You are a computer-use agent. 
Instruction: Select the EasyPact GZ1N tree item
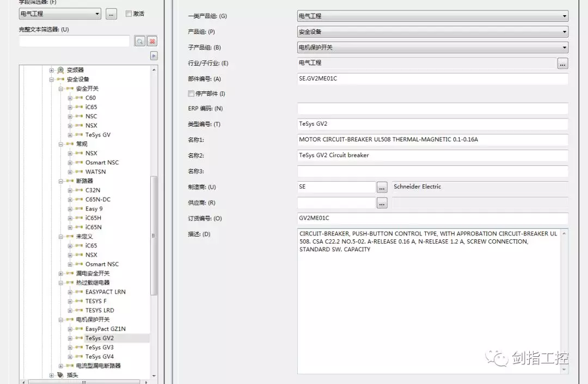[105, 329]
